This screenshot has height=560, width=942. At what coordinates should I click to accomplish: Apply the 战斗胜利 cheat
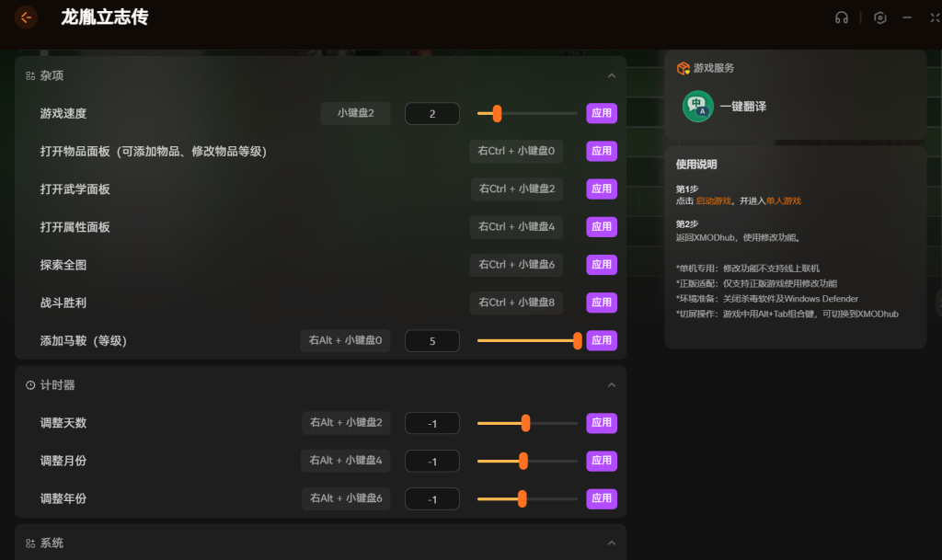coord(602,303)
